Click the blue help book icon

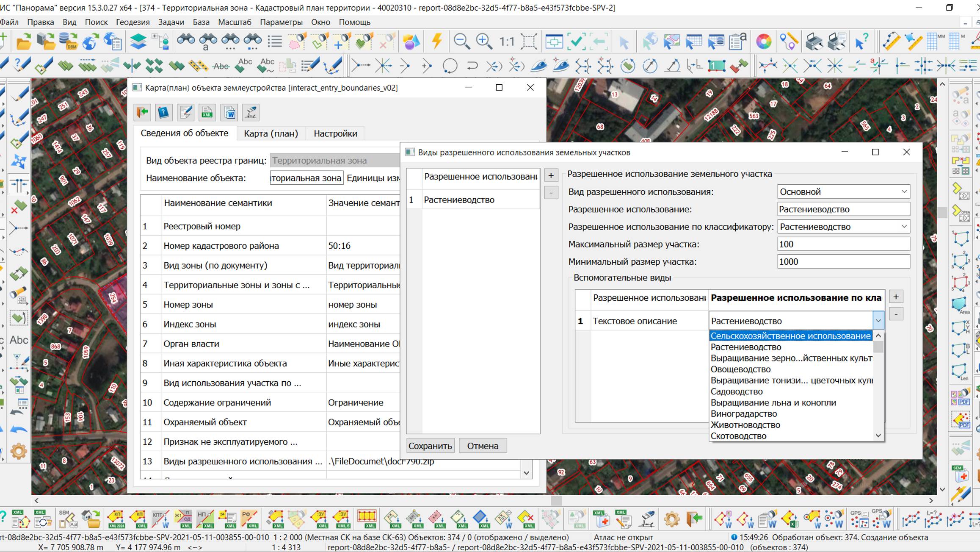click(163, 113)
